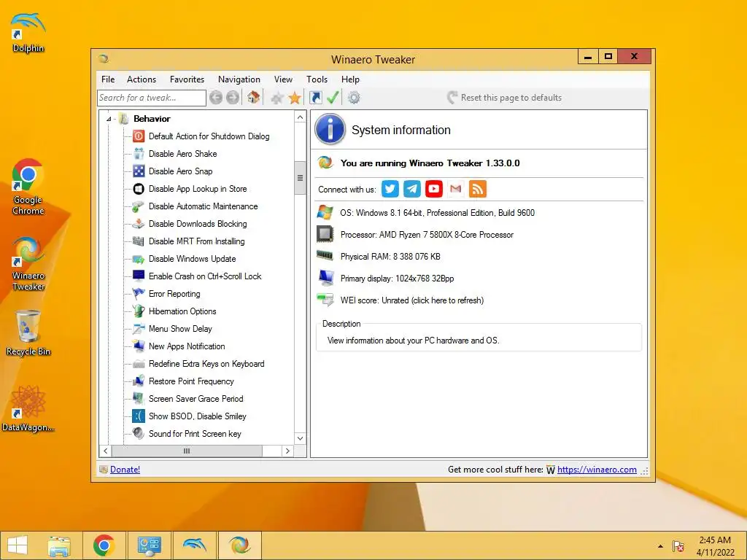Click the horizontal scroll left arrow
The image size is (747, 560).
pyautogui.click(x=106, y=451)
